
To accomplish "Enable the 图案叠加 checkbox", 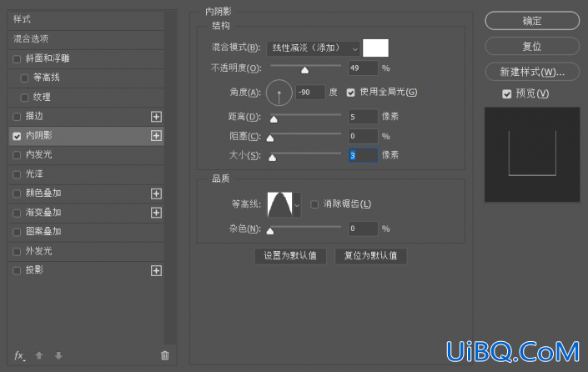I will [x=17, y=232].
